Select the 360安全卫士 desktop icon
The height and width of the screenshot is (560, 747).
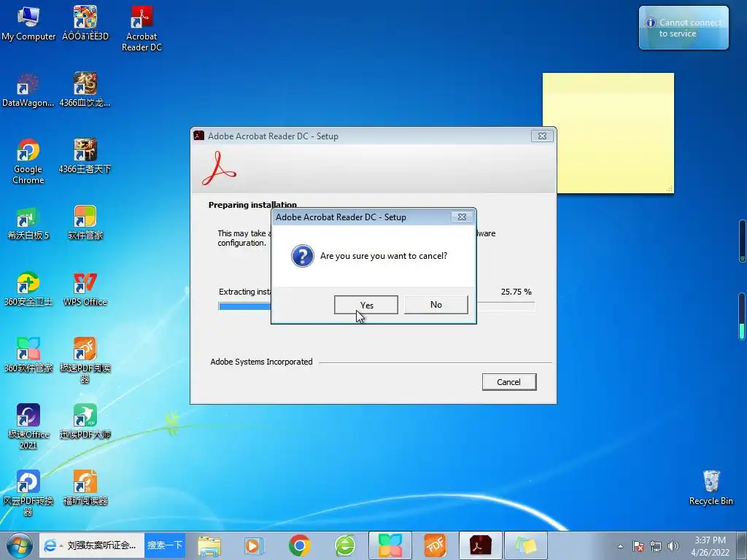pos(28,289)
